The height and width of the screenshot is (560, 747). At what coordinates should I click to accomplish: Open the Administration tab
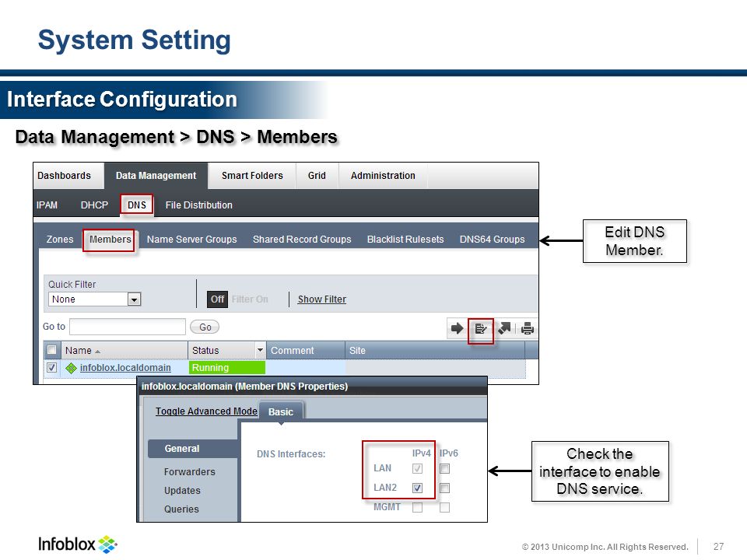[383, 176]
